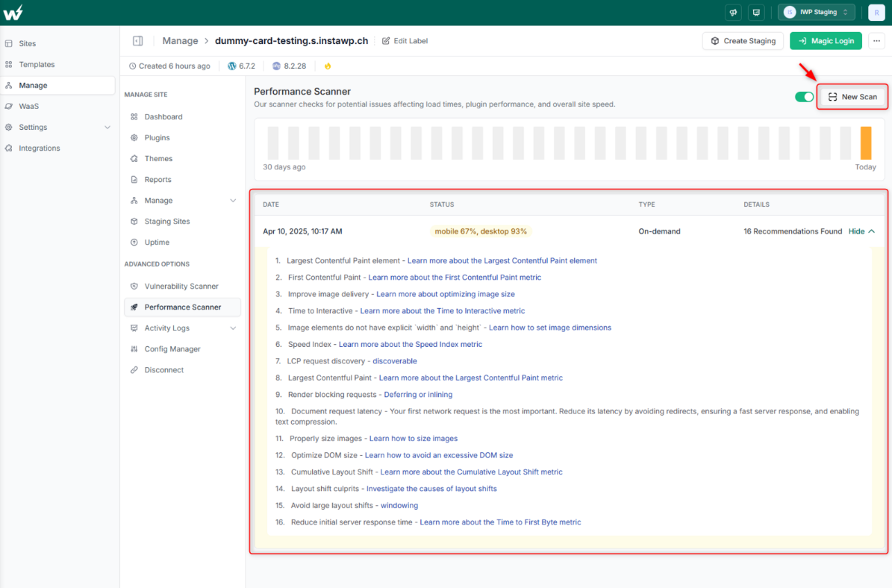The height and width of the screenshot is (588, 892).
Task: Click today's orange bar in scan history
Action: click(x=866, y=143)
